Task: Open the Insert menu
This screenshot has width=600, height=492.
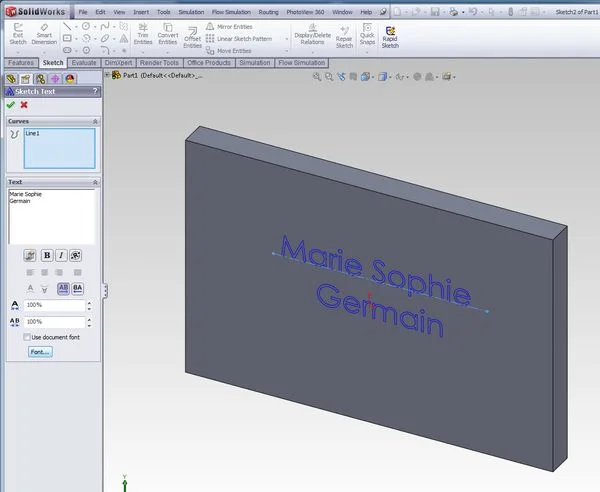Action: 143,11
